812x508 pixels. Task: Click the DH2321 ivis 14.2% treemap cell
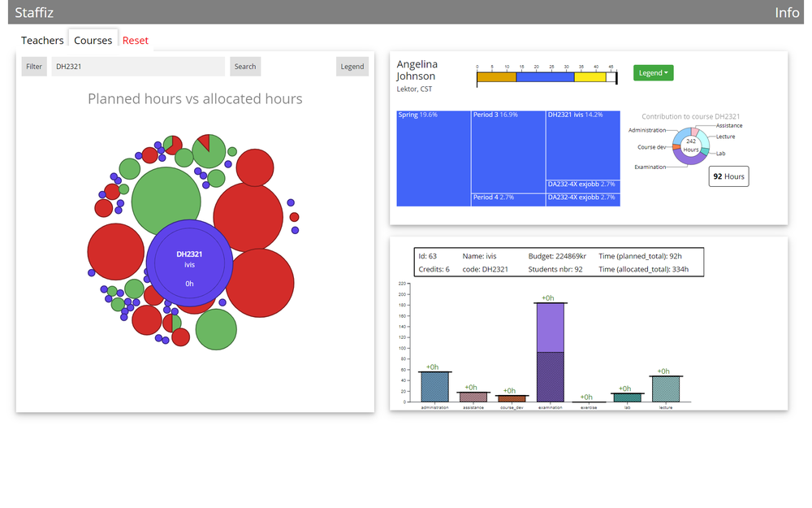click(583, 145)
